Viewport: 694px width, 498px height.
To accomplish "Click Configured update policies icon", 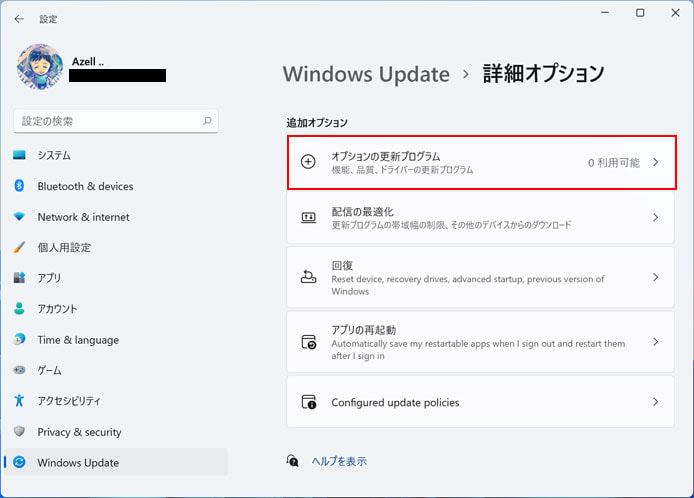I will pos(308,402).
